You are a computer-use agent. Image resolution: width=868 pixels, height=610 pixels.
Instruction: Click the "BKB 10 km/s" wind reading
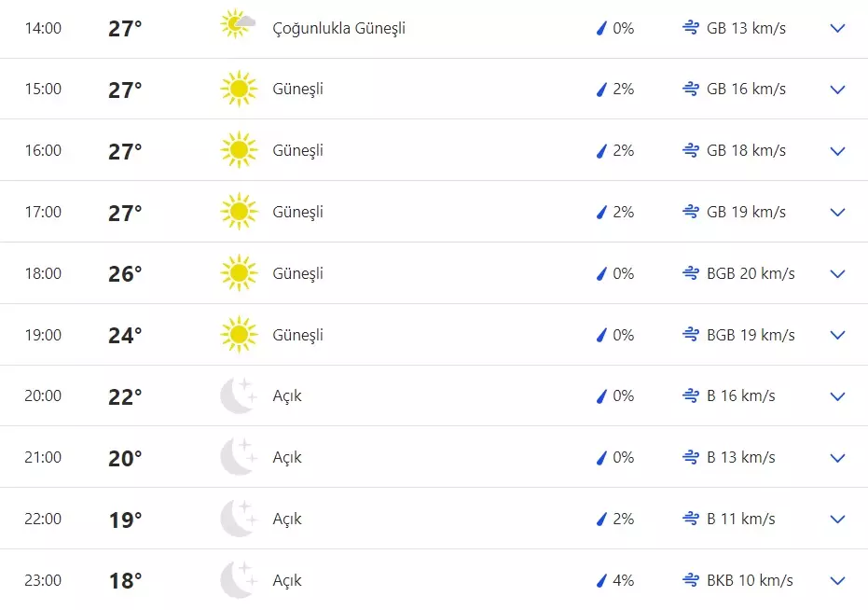point(750,580)
